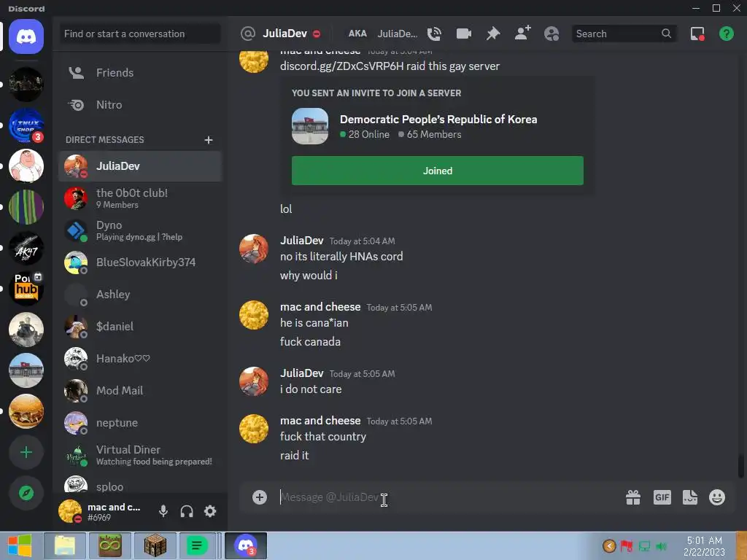Open neptune conversation
This screenshot has height=560, width=747.
(140, 422)
